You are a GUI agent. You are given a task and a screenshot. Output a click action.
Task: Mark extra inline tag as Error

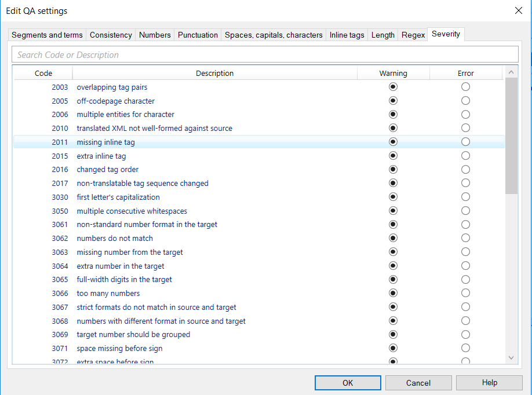coord(465,156)
